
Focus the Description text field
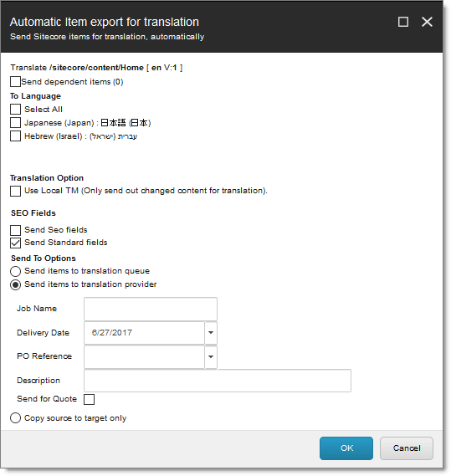coord(218,381)
